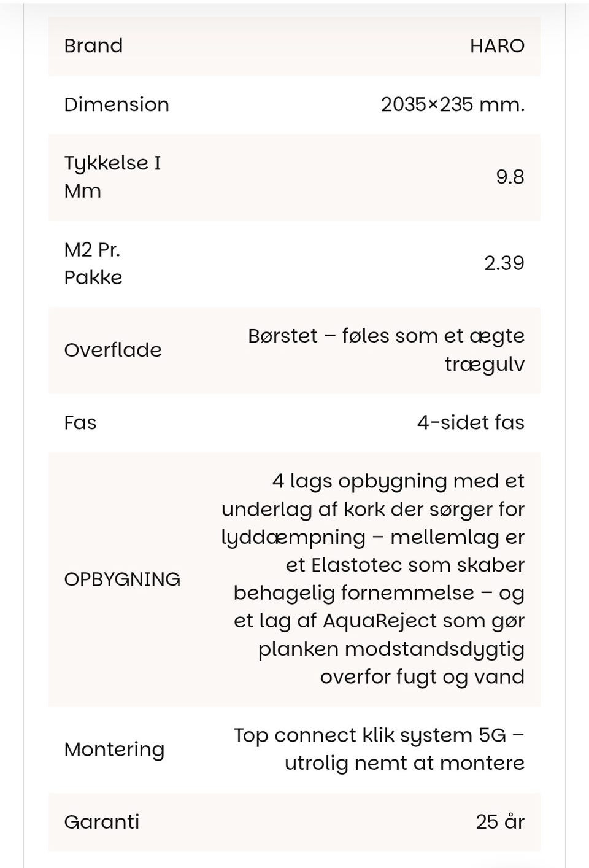Click the Tykkelse I Mm label
The height and width of the screenshot is (868, 589).
pos(112,177)
